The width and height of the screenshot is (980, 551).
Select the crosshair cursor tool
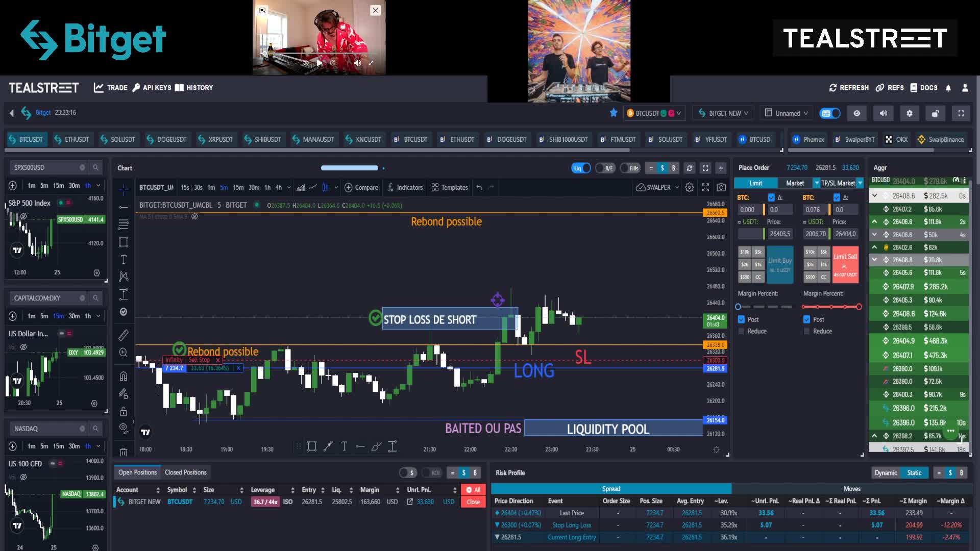click(124, 190)
